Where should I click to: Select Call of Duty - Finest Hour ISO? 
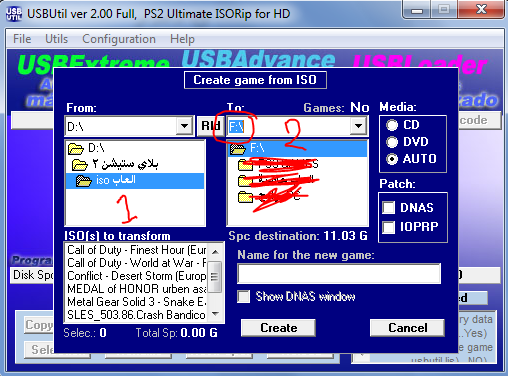136,250
